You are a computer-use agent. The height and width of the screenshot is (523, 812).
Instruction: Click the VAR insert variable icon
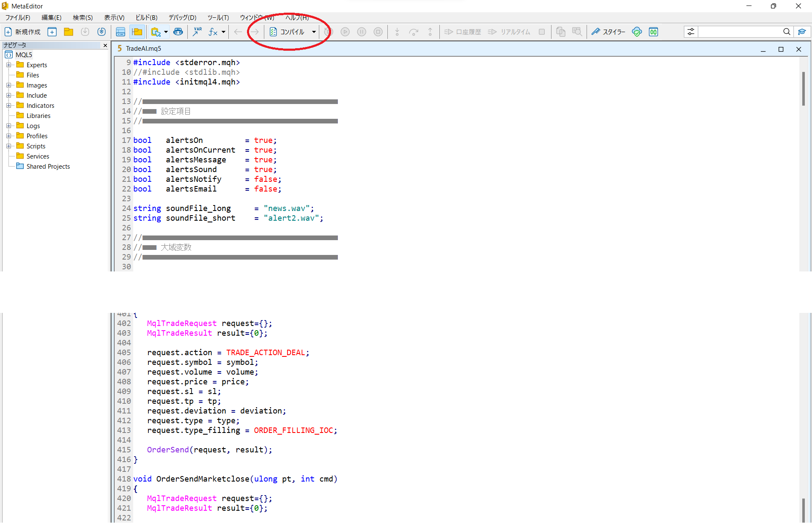coord(197,32)
